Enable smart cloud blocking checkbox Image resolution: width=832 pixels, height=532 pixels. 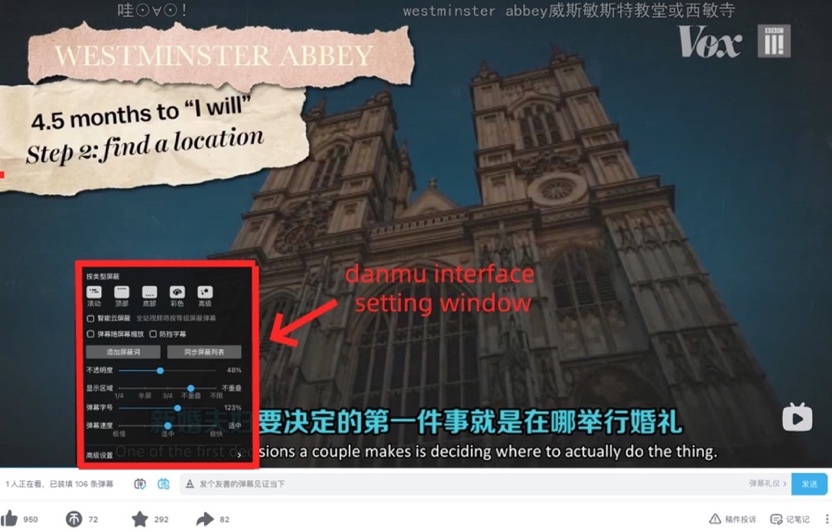pos(92,318)
